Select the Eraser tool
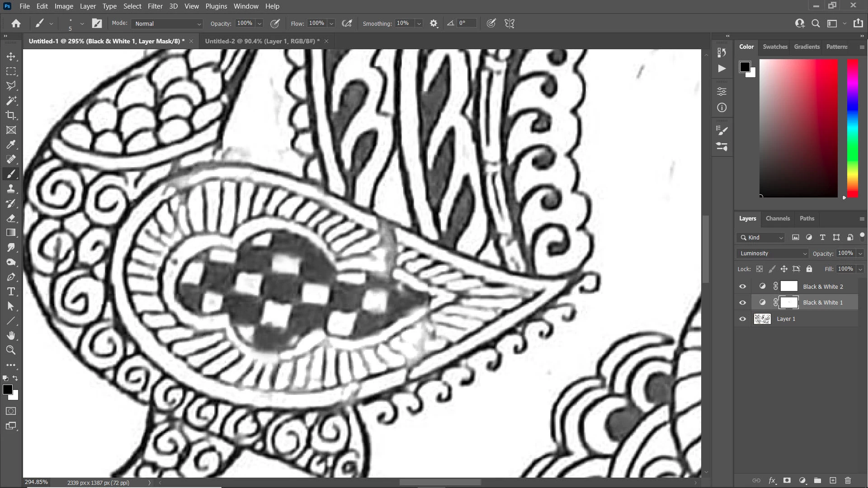This screenshot has width=868, height=488. (x=11, y=218)
